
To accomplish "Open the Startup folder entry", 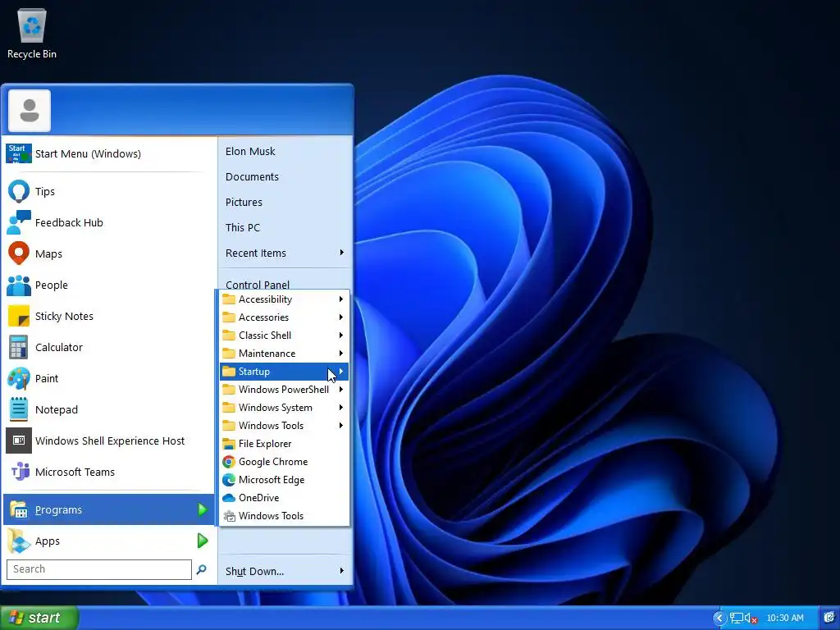I will coord(284,372).
